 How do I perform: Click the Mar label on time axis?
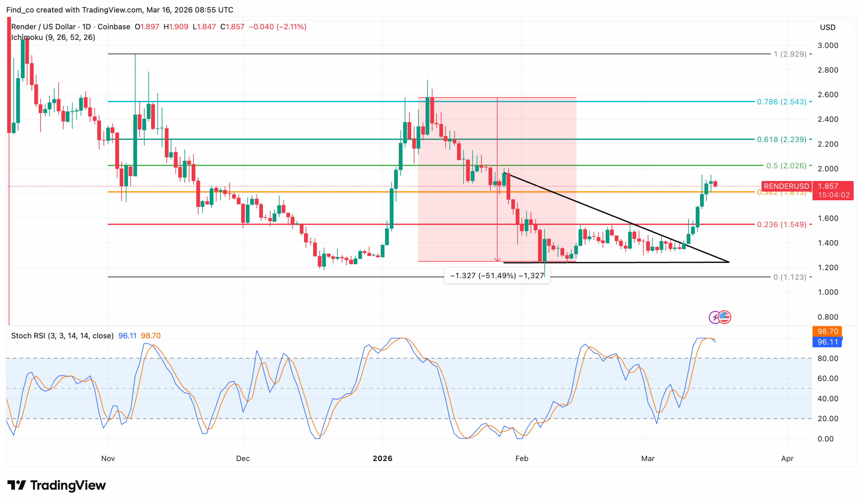point(648,458)
